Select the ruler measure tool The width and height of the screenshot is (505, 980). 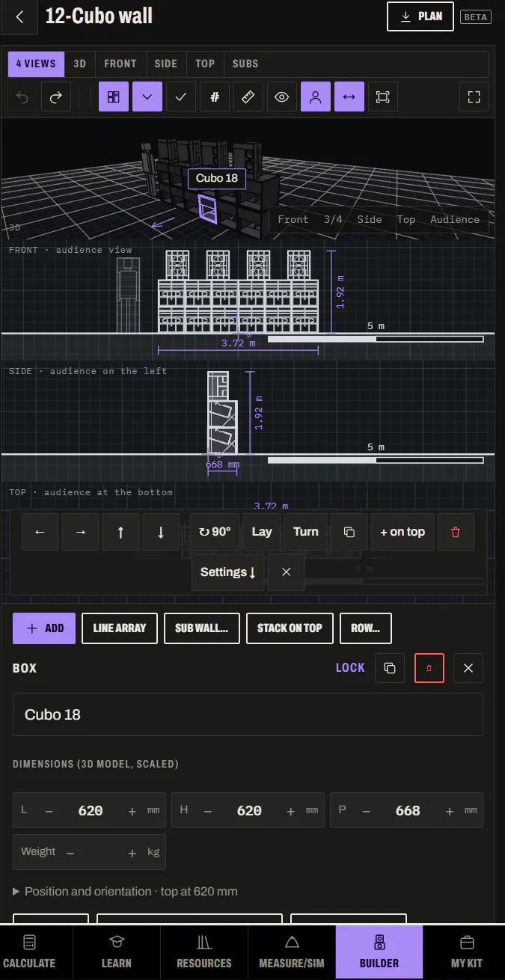tap(248, 97)
